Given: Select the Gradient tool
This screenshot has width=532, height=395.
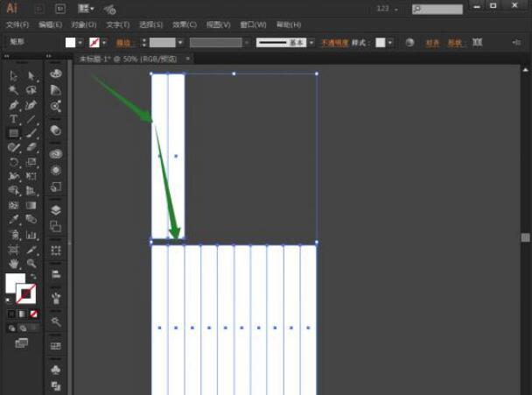Looking at the screenshot, I should [31, 205].
